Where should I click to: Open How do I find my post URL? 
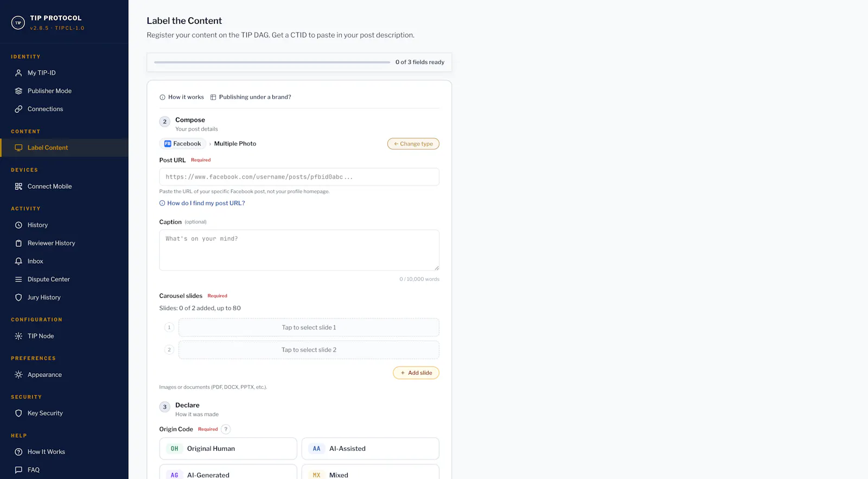pos(202,203)
